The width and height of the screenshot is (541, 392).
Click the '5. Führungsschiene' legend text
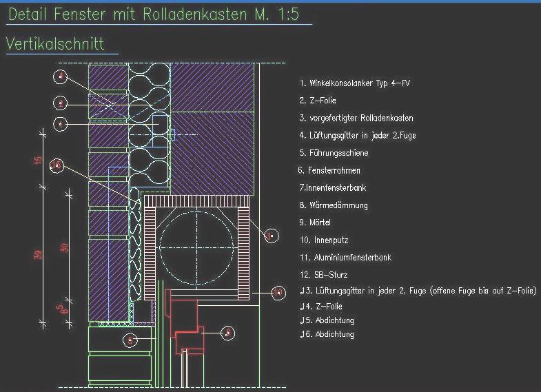334,153
